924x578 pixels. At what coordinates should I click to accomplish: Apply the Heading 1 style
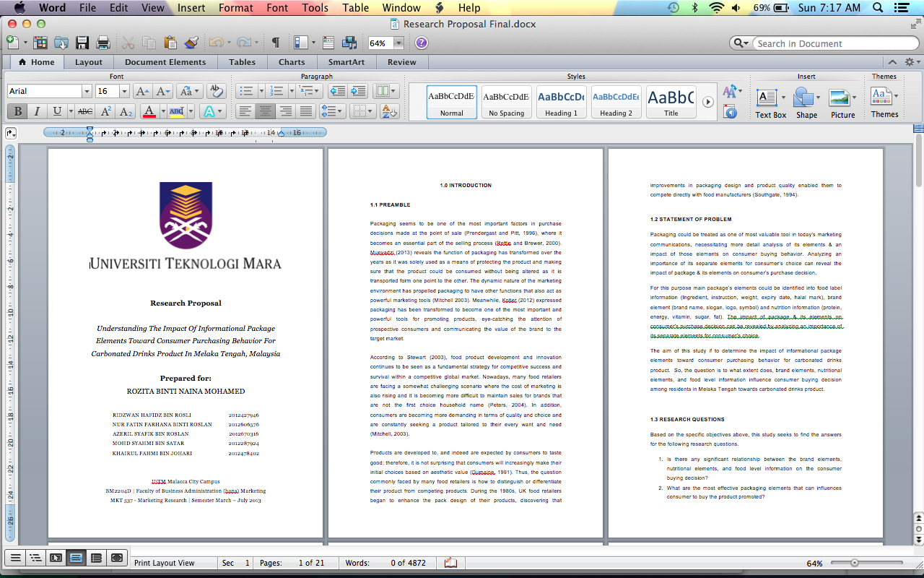click(x=562, y=102)
